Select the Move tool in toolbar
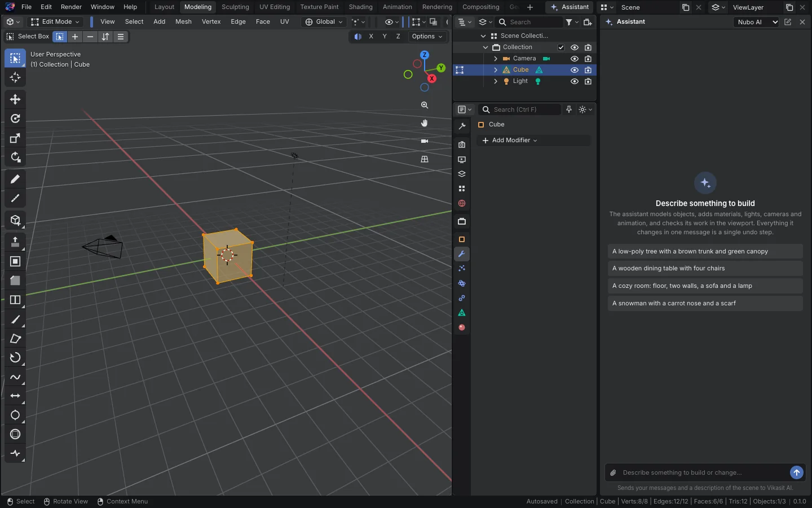The height and width of the screenshot is (508, 812). 15,100
